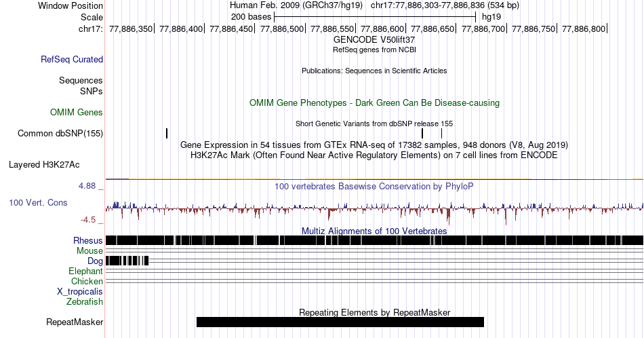Click the Mouse alignment label
Viewport: 644px width, 338px height.
89,251
